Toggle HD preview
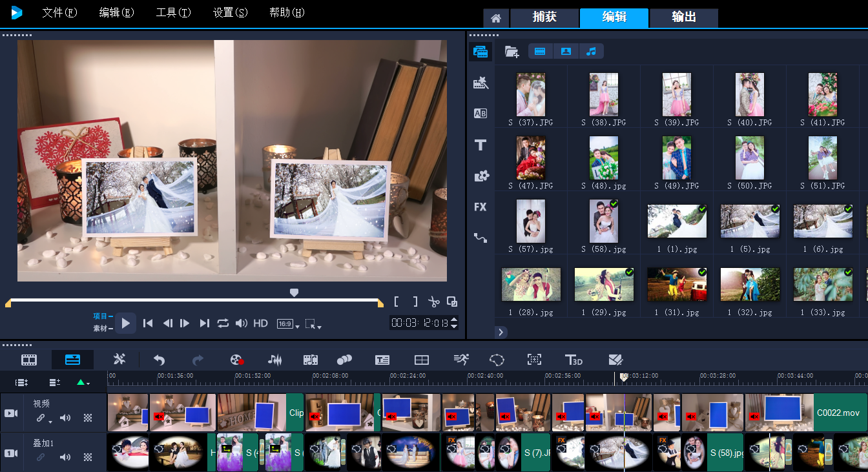 (260, 323)
